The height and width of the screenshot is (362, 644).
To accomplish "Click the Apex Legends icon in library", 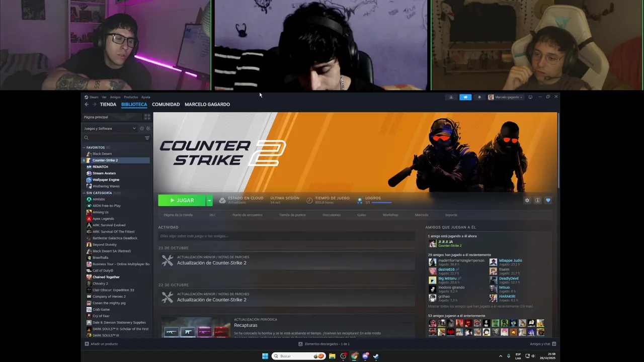I will [89, 219].
